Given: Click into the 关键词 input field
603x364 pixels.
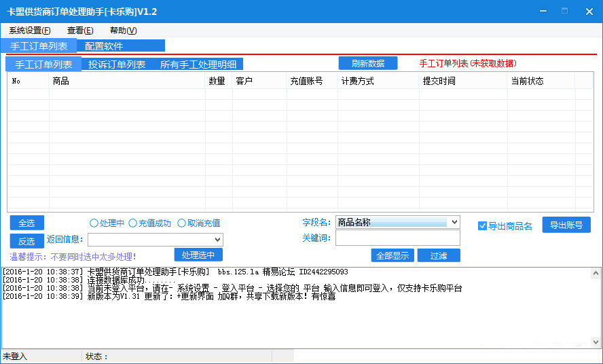Looking at the screenshot, I should click(397, 238).
